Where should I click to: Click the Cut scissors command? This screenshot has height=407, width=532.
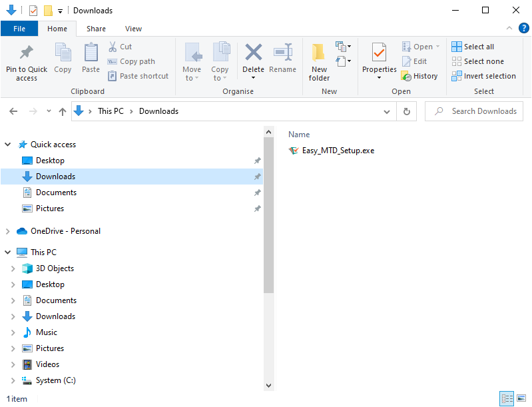click(120, 47)
